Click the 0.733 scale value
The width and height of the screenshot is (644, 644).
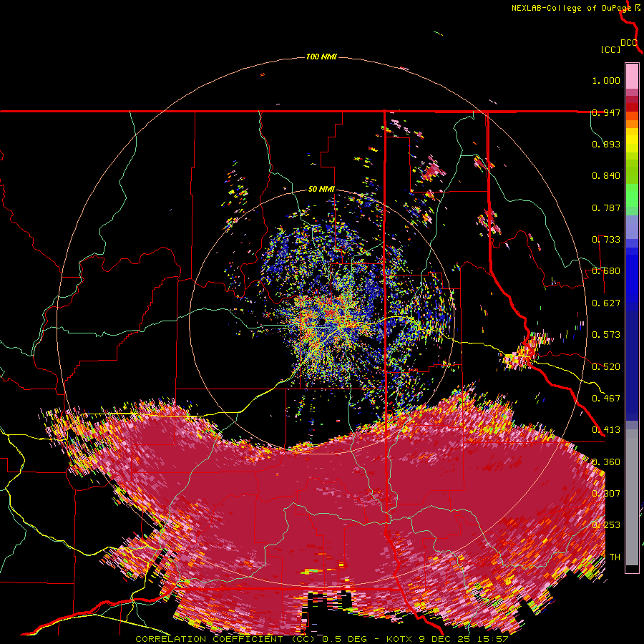[606, 240]
